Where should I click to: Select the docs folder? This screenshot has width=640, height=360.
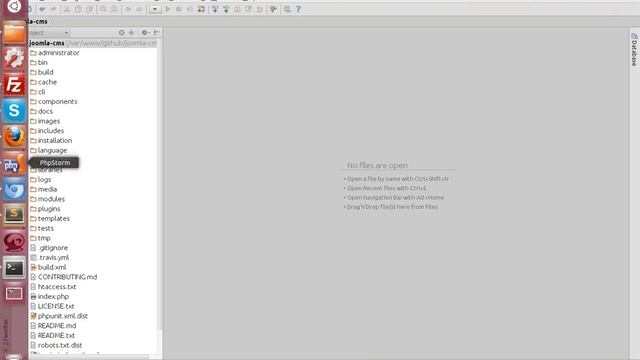[42, 111]
